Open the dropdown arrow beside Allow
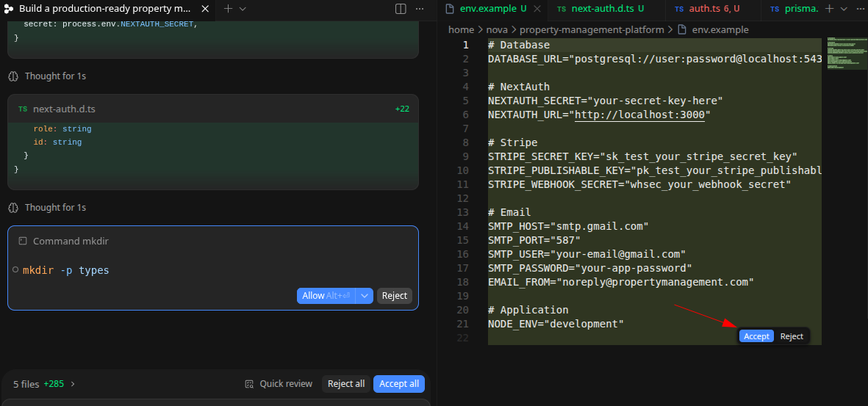The height and width of the screenshot is (406, 868). point(365,296)
